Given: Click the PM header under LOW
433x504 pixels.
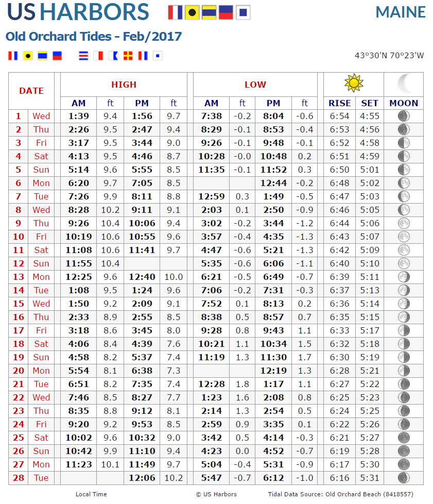Looking at the screenshot, I should point(273,103).
